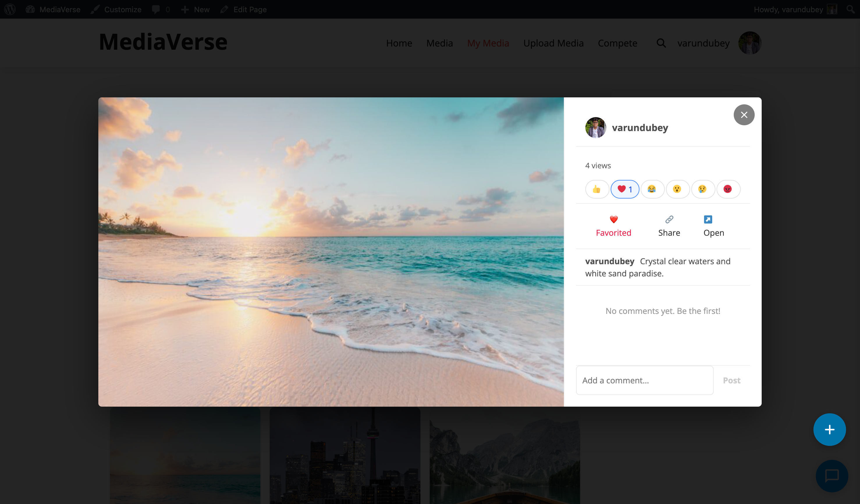This screenshot has width=860, height=504.
Task: Open the site search magnifier in the header
Action: (661, 43)
